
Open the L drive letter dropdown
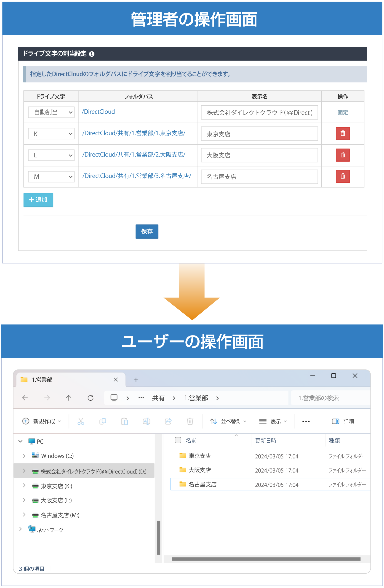coord(51,155)
